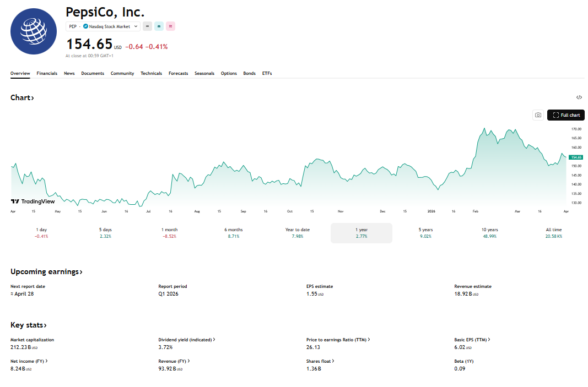The image size is (588, 387).
Task: Open the Documents tab
Action: [93, 73]
